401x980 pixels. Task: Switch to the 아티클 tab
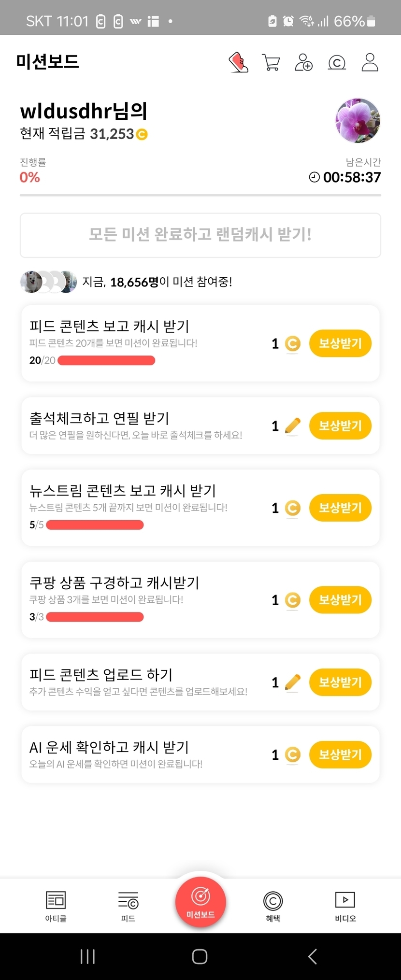(x=56, y=906)
